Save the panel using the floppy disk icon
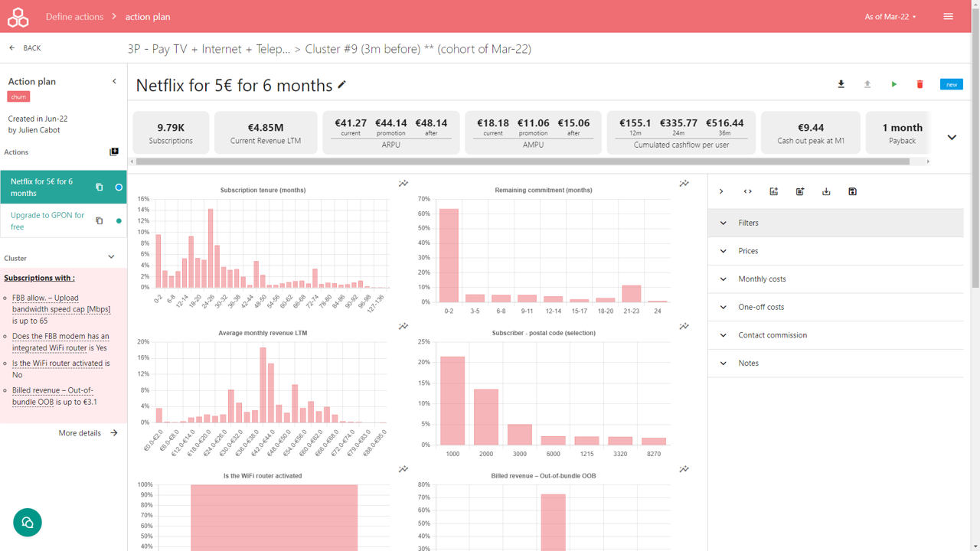The width and height of the screenshot is (980, 551). [852, 191]
